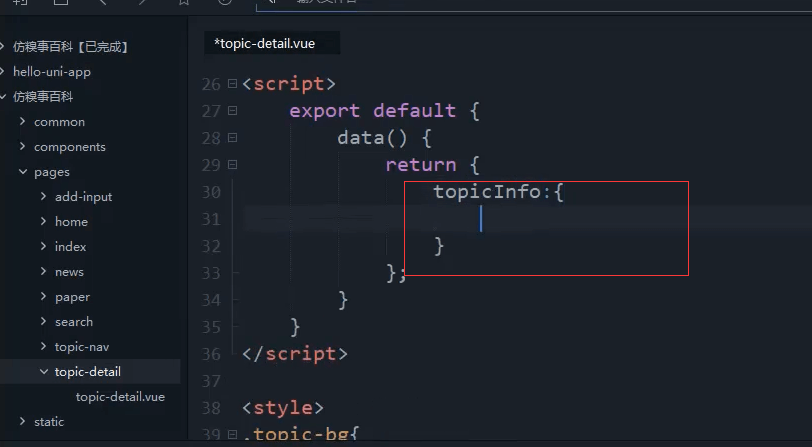Switch to the *topic-detail.vue editor tab
This screenshot has width=812, height=447.
(x=272, y=44)
